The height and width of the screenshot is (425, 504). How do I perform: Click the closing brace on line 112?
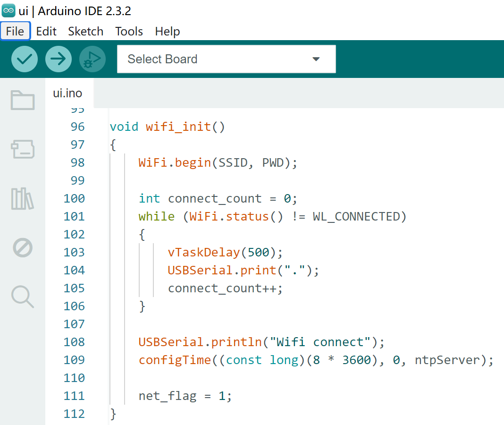[x=113, y=414]
